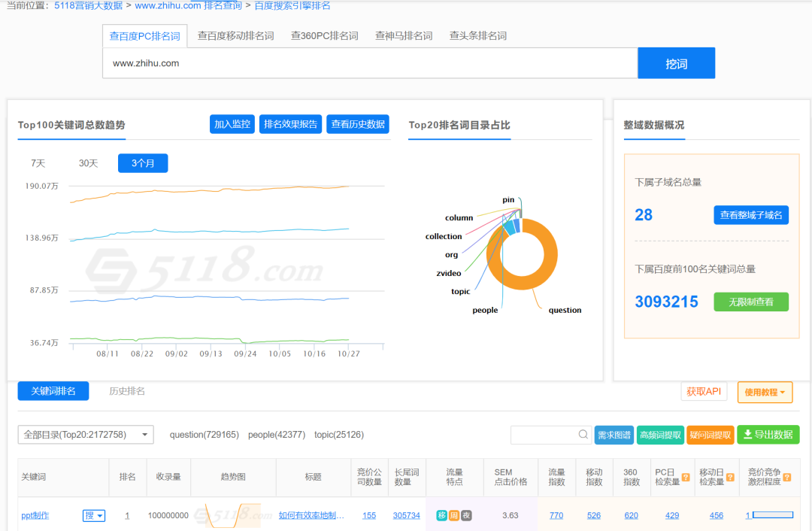The image size is (812, 531).
Task: Click the 加入监控 button
Action: (232, 124)
